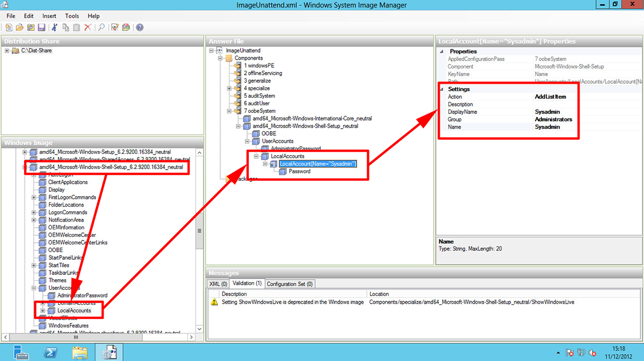Select FolderLocations in Windows Image

(x=66, y=205)
